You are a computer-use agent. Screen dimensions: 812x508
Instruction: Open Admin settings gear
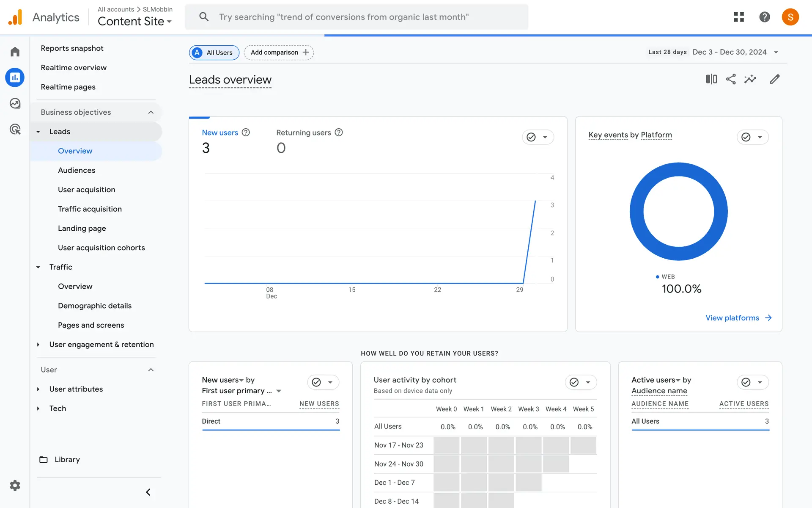coord(15,485)
